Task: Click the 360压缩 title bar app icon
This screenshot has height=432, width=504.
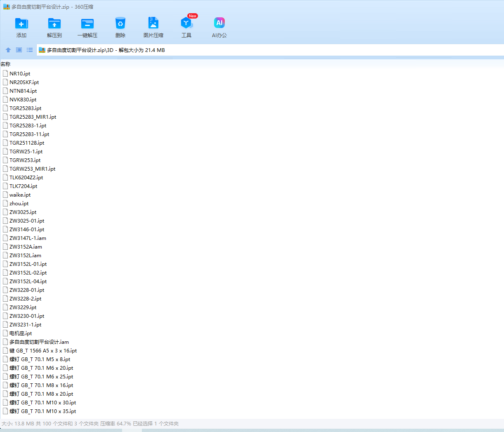Action: coord(6,7)
